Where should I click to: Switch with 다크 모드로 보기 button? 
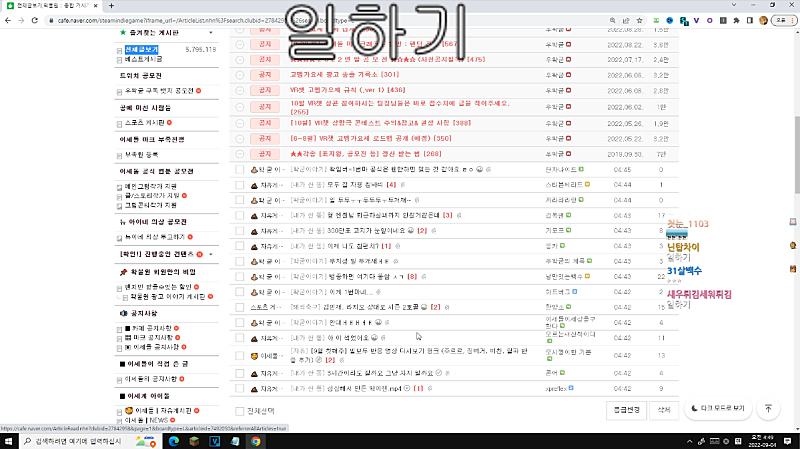click(718, 409)
